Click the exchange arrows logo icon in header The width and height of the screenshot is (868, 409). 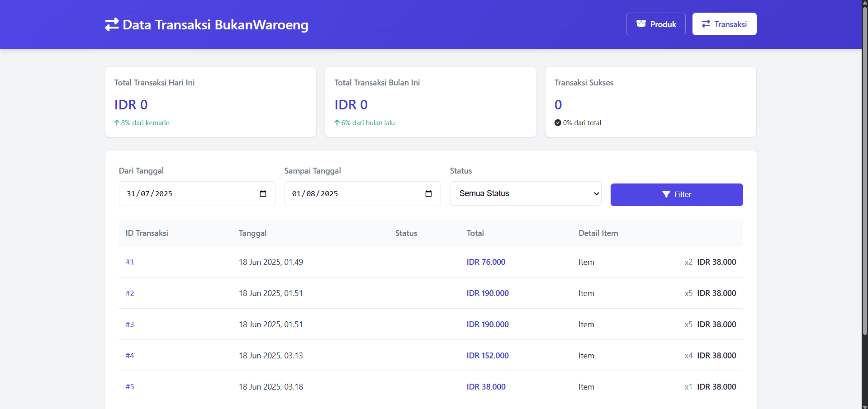pos(112,24)
